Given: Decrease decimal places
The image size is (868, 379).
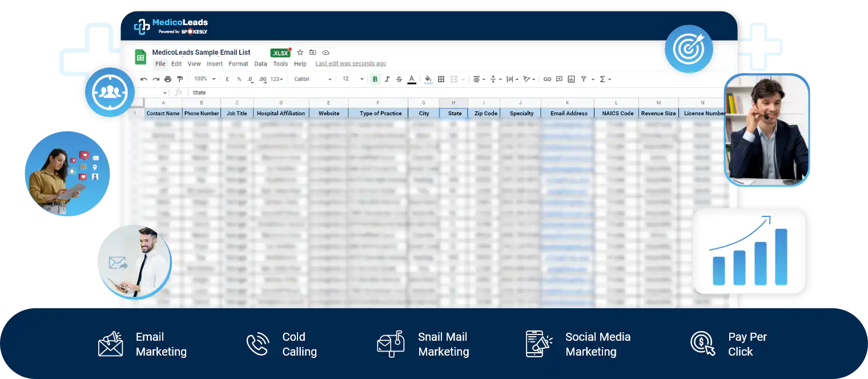Looking at the screenshot, I should [x=250, y=79].
